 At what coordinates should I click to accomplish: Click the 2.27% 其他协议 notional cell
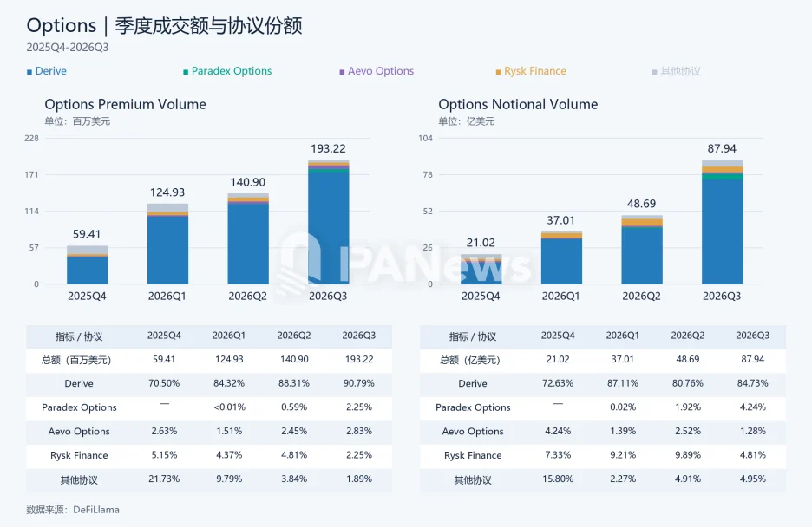(x=623, y=479)
